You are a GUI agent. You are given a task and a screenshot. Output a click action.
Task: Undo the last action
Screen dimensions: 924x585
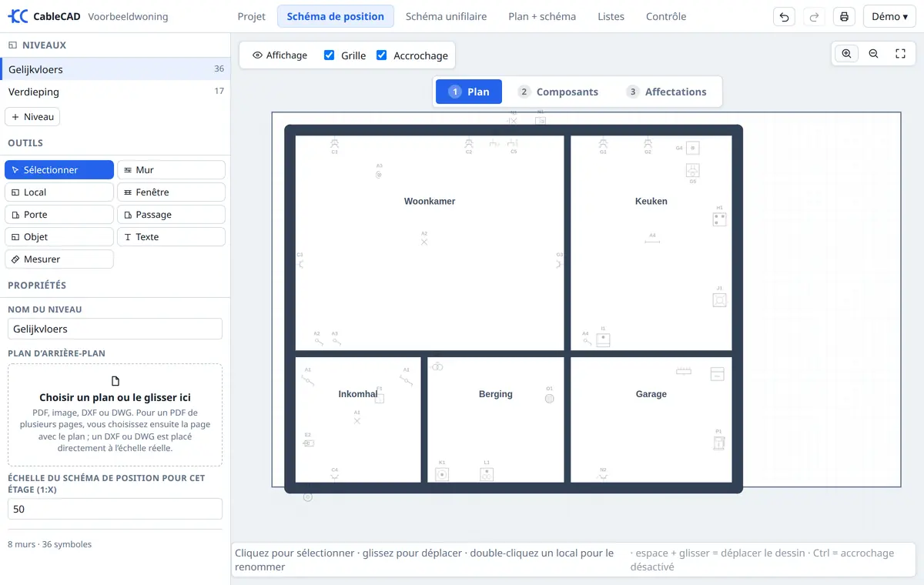[784, 17]
